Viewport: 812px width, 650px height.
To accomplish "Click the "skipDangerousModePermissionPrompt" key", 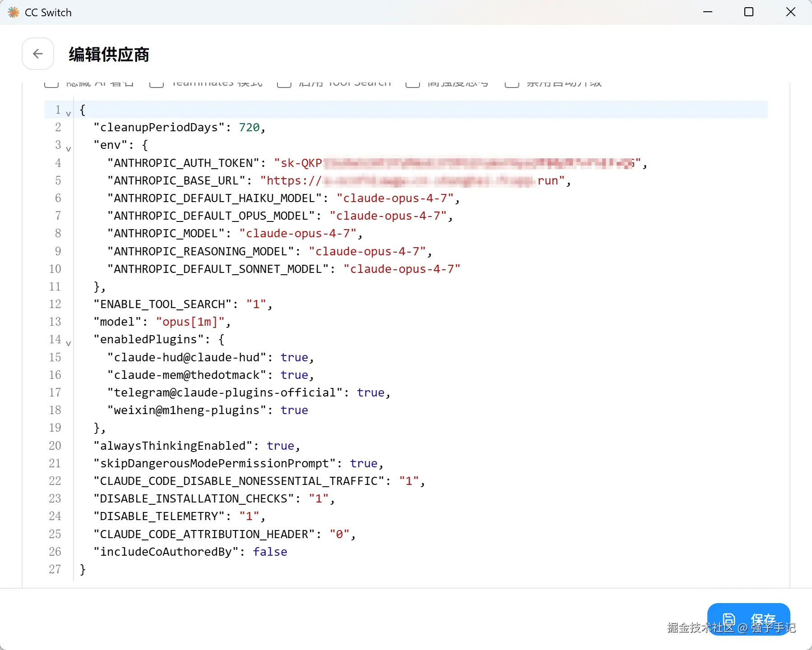I will (214, 464).
